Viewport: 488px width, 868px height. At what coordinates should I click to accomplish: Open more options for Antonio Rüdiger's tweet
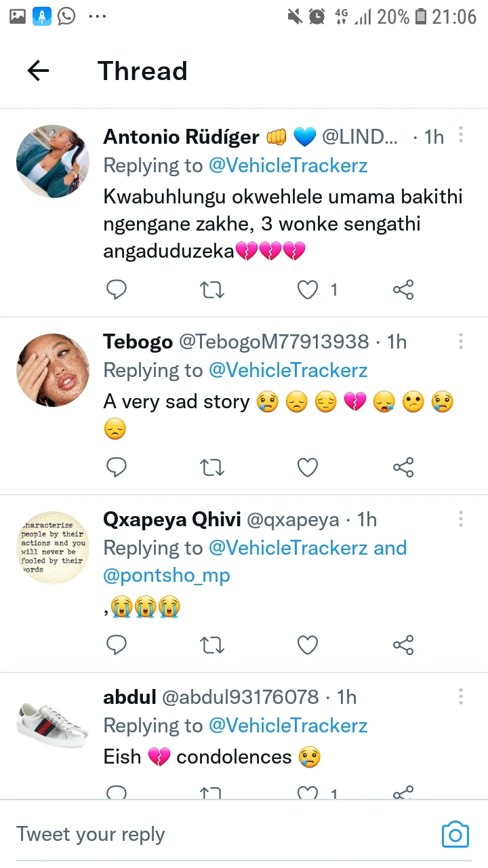461,135
